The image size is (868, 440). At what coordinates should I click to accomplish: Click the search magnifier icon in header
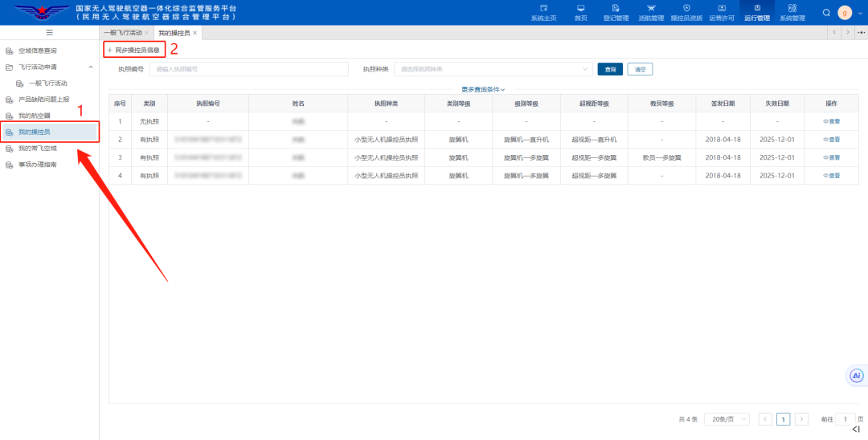click(826, 13)
